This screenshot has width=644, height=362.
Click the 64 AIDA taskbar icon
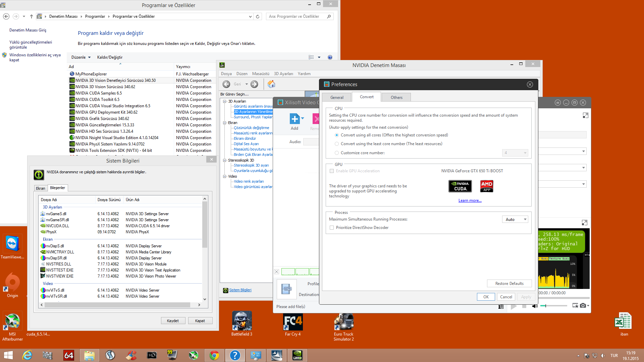[68, 355]
